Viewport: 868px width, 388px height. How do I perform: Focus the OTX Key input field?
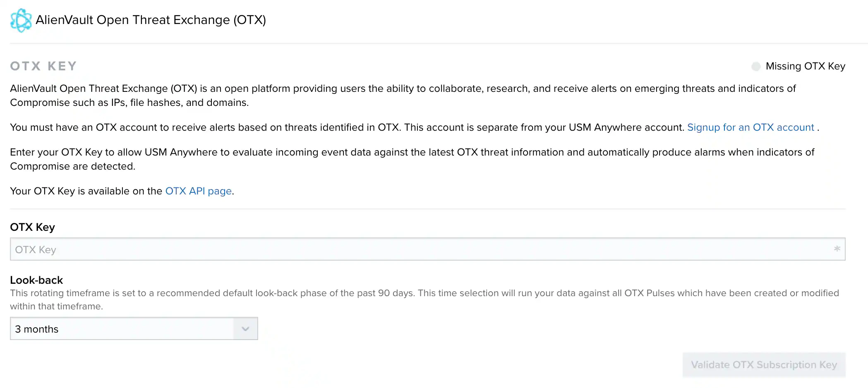coord(414,249)
